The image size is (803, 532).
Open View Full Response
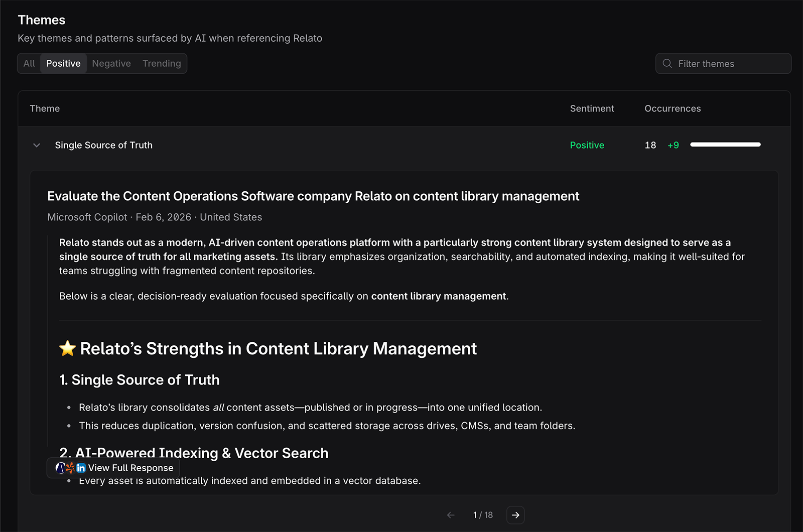[113, 468]
